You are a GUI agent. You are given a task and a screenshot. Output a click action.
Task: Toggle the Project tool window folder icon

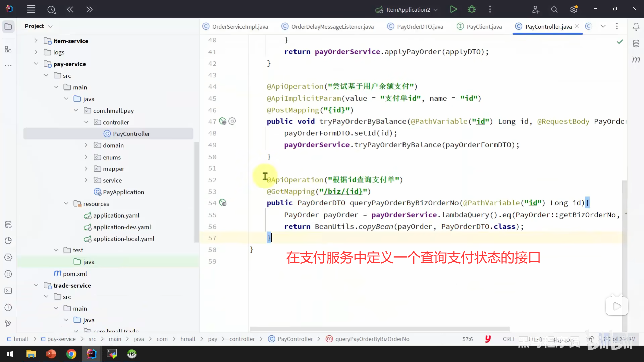click(8, 27)
